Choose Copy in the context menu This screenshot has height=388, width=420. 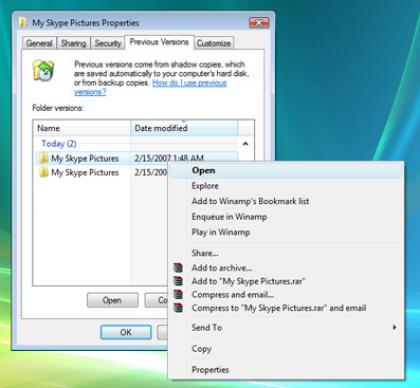[x=286, y=349]
